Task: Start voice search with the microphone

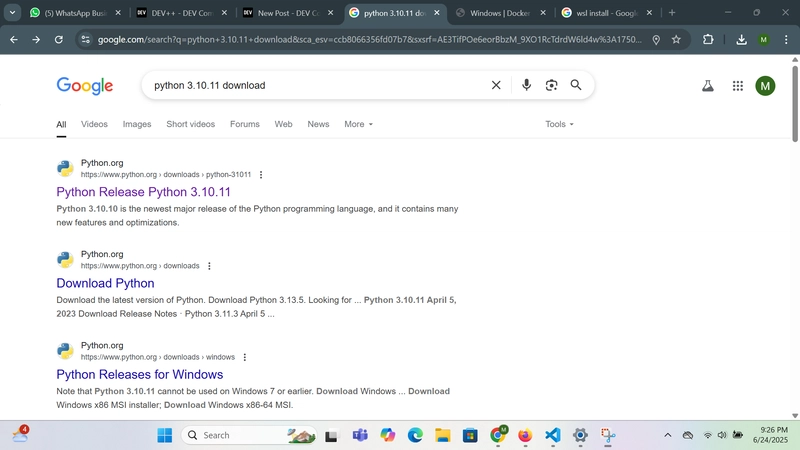Action: [526, 85]
